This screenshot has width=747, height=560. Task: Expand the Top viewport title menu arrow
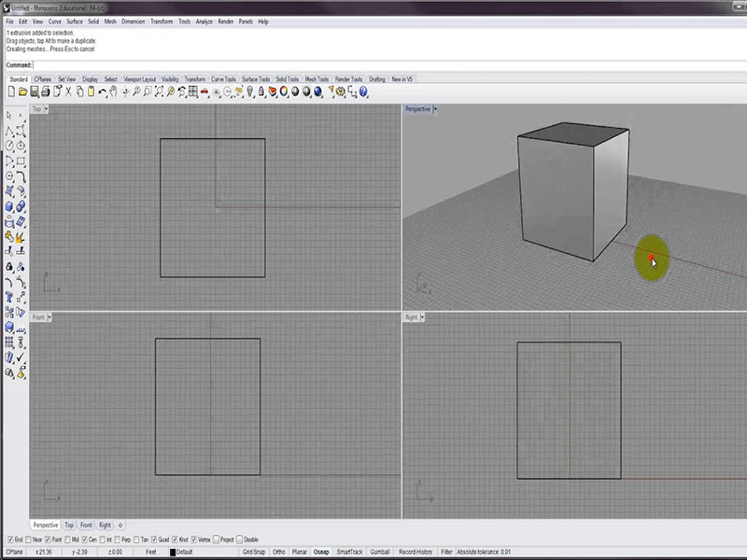[x=47, y=109]
